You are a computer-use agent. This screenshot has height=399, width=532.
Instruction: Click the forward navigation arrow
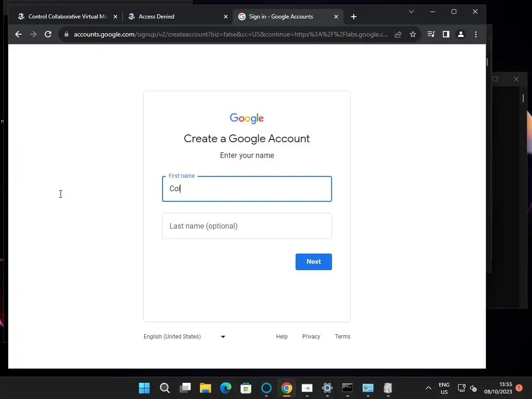(33, 34)
